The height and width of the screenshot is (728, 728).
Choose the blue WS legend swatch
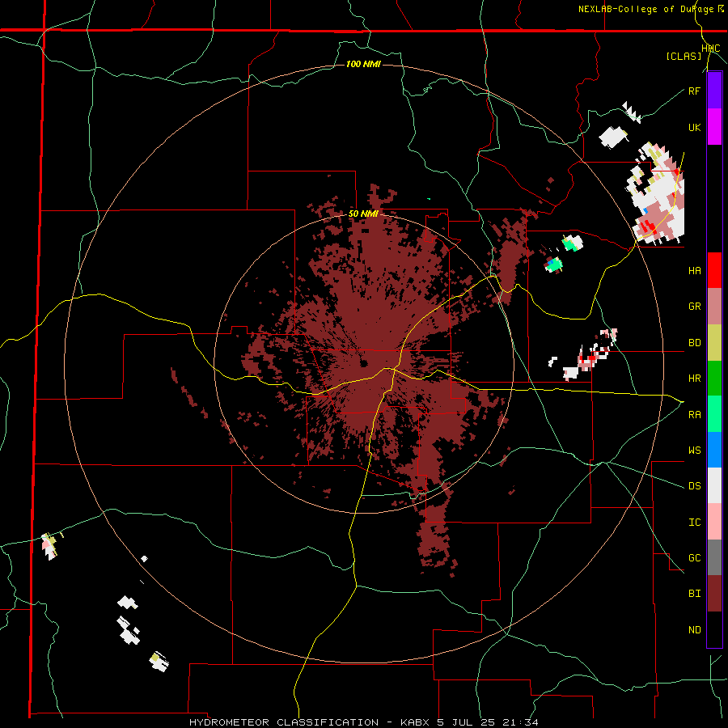pyautogui.click(x=714, y=450)
